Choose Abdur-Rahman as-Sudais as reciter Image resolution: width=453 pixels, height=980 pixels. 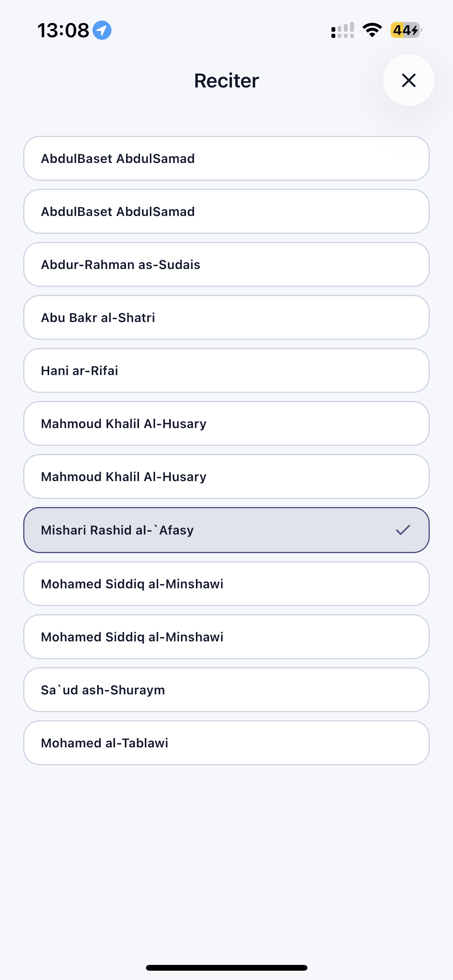pos(226,264)
